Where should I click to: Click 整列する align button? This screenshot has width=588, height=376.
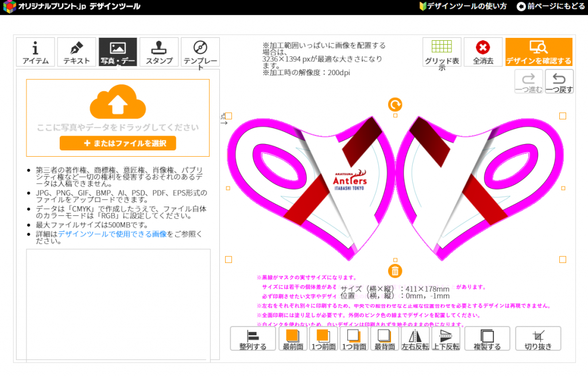coord(253,339)
